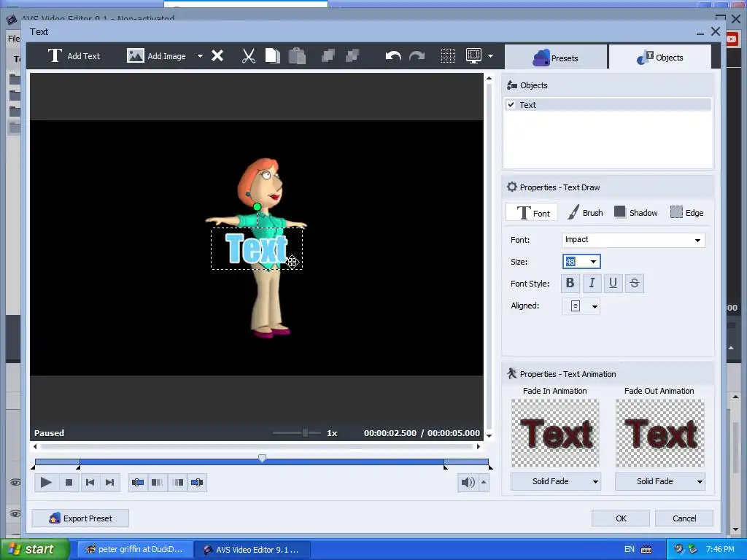Toggle the grid lines icon
747x560 pixels.
pyautogui.click(x=448, y=55)
